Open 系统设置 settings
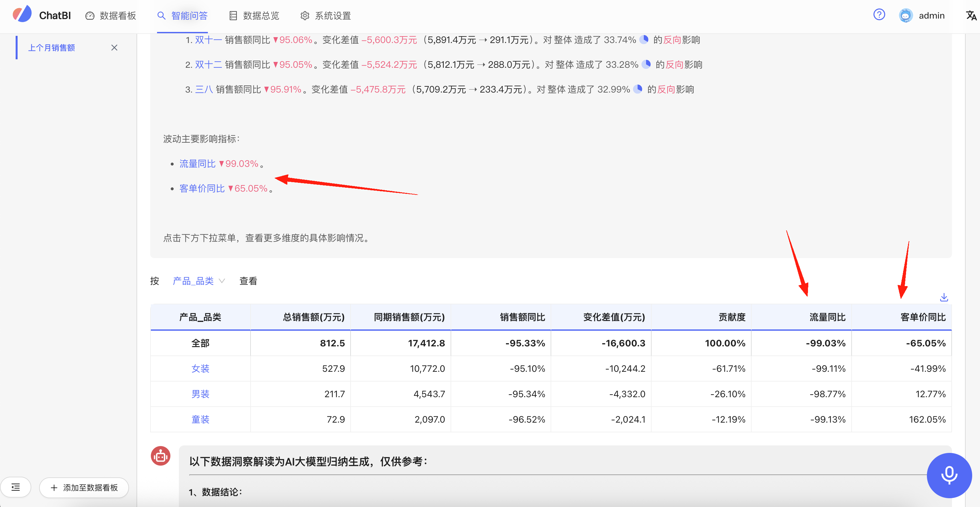The height and width of the screenshot is (507, 980). click(x=324, y=16)
